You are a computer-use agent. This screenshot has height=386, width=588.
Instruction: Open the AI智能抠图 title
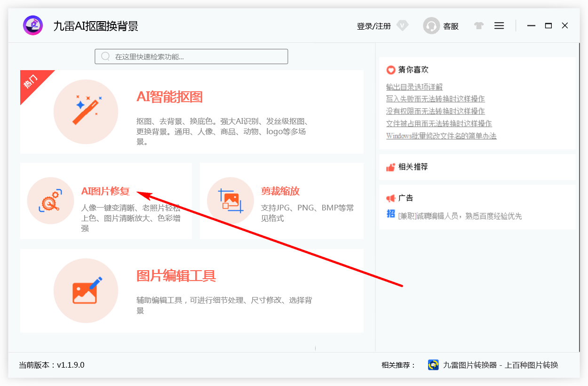[x=169, y=97]
